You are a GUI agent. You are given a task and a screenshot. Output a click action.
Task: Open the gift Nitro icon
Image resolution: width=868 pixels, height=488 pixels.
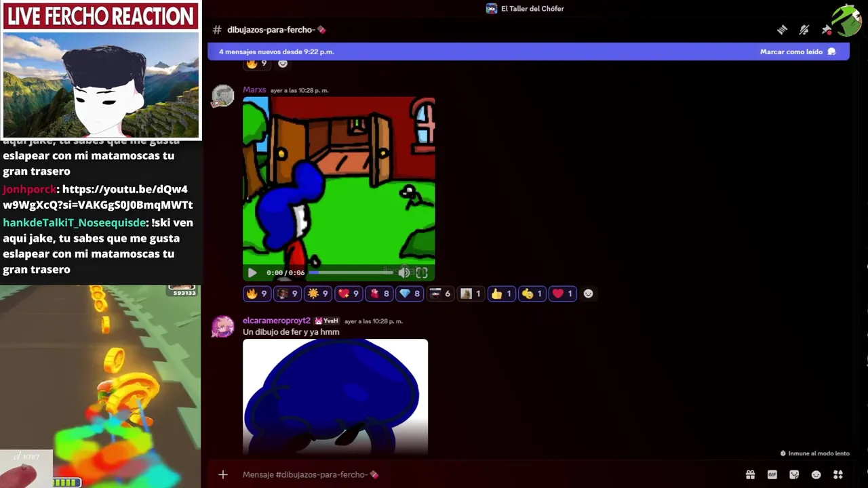pyautogui.click(x=750, y=474)
